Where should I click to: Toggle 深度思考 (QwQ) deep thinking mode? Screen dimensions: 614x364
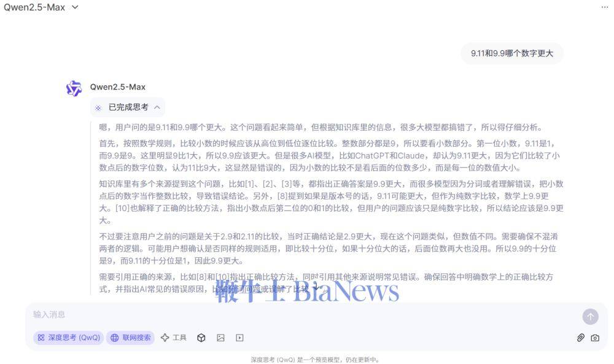(69, 338)
